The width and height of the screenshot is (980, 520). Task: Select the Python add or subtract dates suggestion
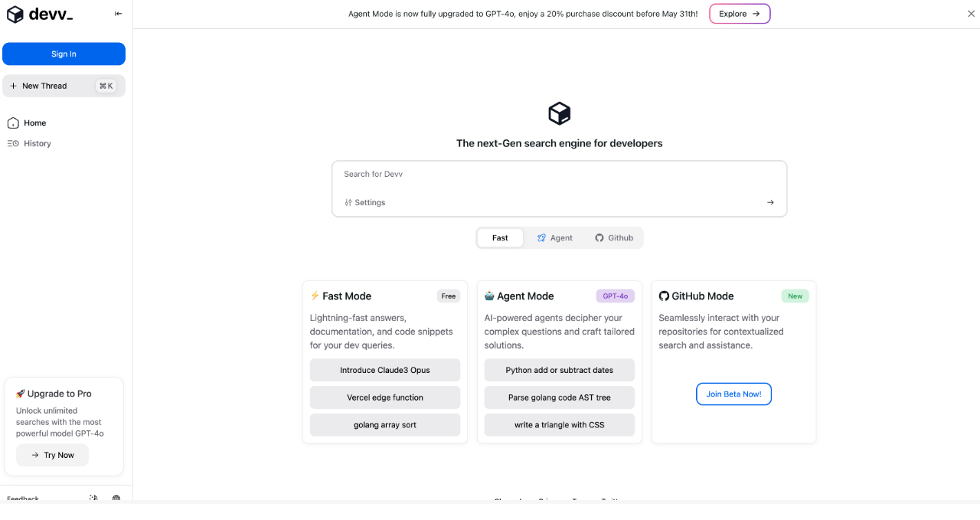coord(559,369)
